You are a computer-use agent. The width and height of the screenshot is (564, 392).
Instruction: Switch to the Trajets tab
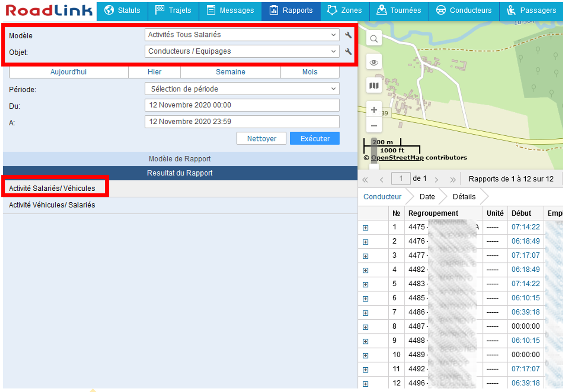coord(173,11)
